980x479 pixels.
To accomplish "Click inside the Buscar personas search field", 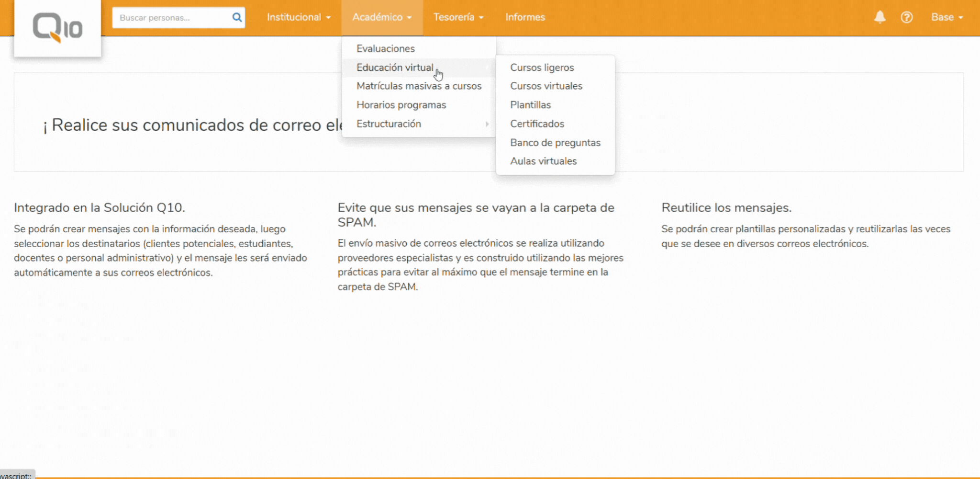I will [167, 17].
